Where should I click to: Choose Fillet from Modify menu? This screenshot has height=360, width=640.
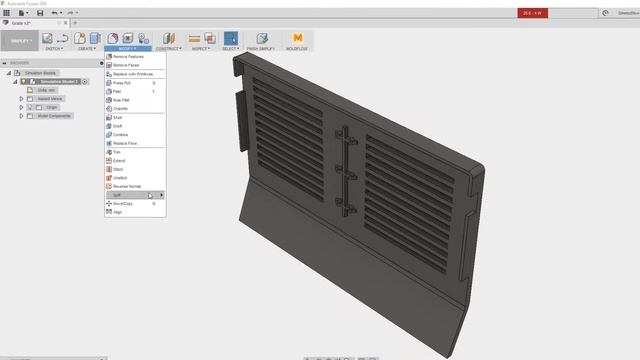(x=135, y=91)
